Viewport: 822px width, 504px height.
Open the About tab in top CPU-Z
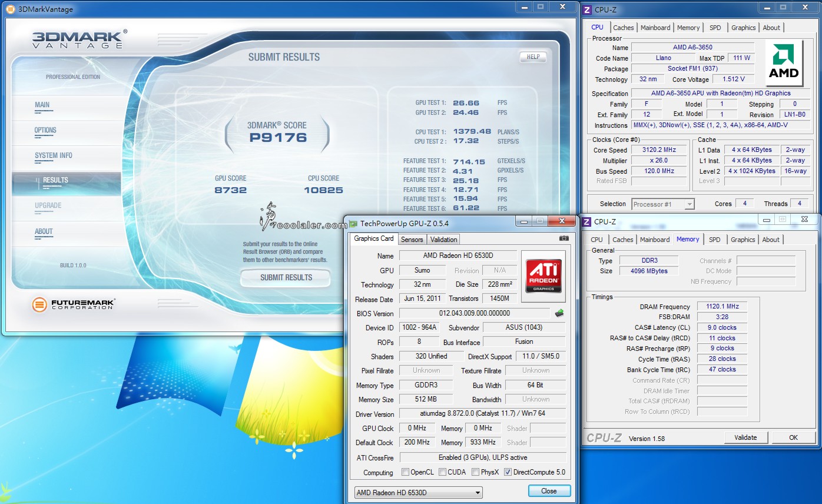coord(771,28)
